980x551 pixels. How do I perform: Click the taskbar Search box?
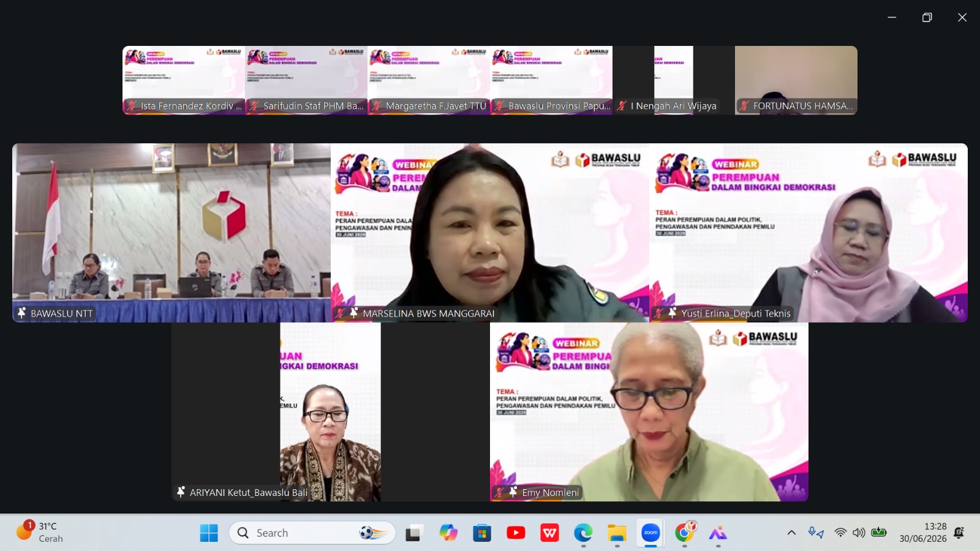click(x=312, y=533)
